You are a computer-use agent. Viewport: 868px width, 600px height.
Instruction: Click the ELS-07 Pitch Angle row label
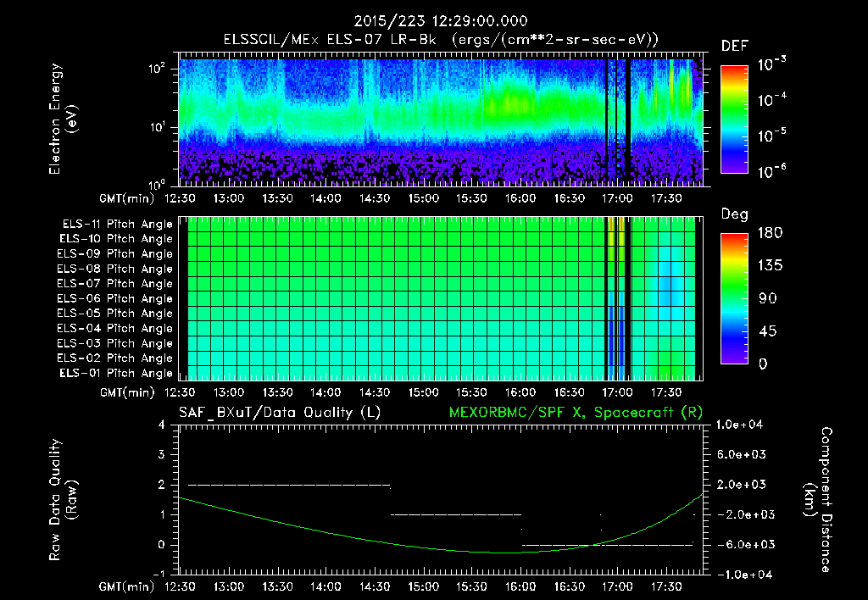[115, 283]
